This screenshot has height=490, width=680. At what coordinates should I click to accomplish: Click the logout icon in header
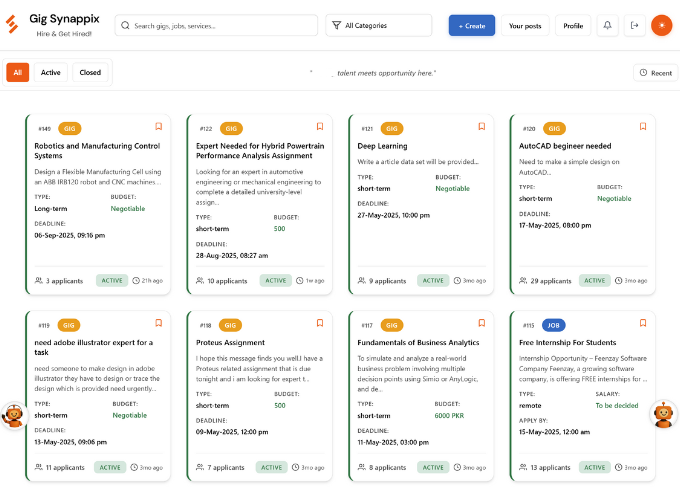(634, 26)
